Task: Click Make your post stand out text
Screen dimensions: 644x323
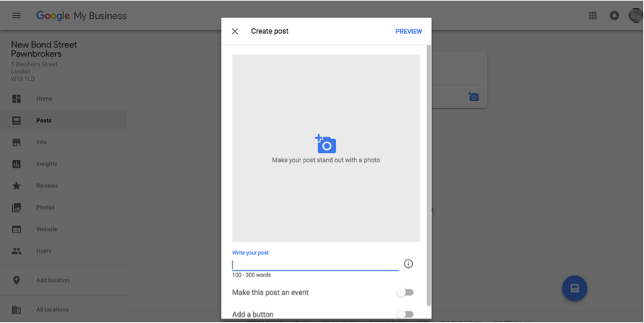Action: coord(325,160)
